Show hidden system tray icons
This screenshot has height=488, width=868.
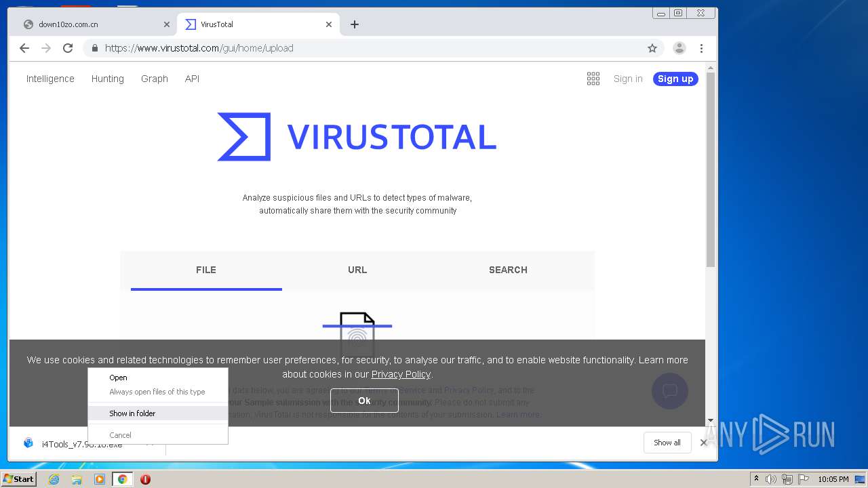[756, 479]
